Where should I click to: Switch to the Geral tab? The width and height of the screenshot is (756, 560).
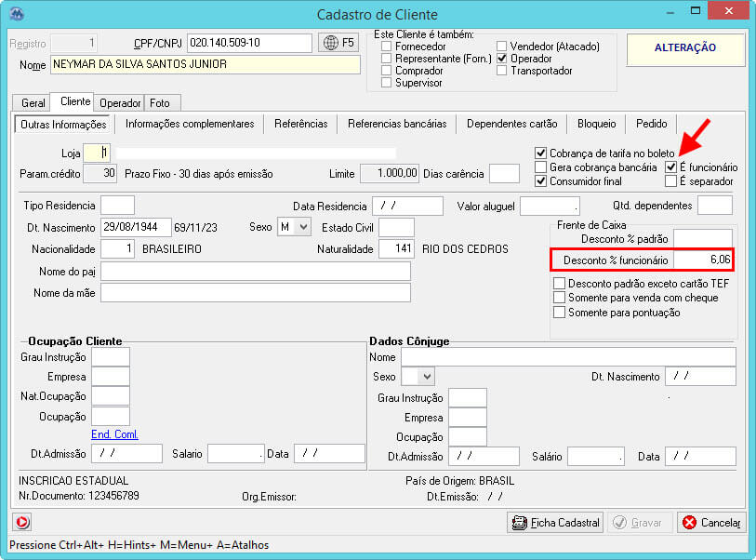coord(33,102)
